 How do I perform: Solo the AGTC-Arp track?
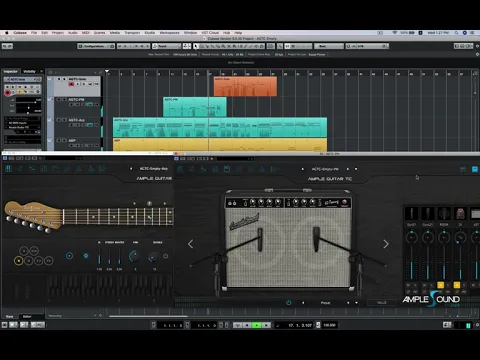click(64, 120)
